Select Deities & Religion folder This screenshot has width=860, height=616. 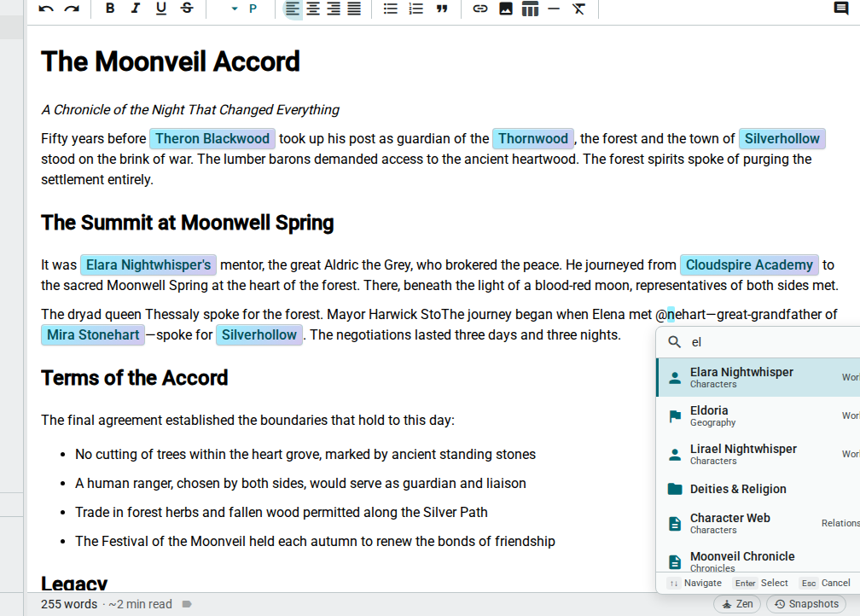tap(758, 489)
